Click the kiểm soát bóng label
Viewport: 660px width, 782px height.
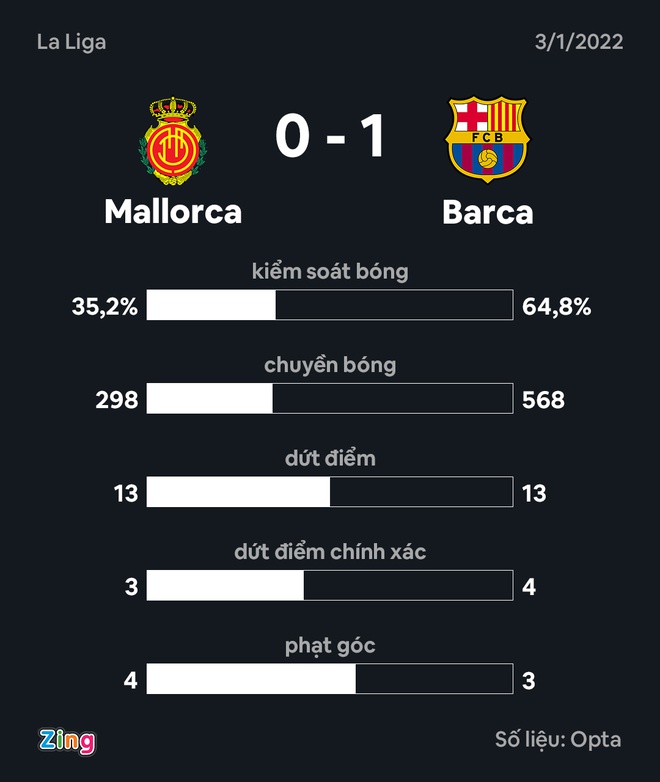coord(330,271)
